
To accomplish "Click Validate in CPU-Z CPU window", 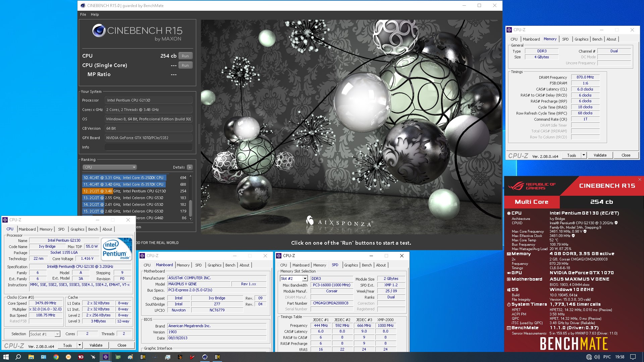I will [x=96, y=345].
